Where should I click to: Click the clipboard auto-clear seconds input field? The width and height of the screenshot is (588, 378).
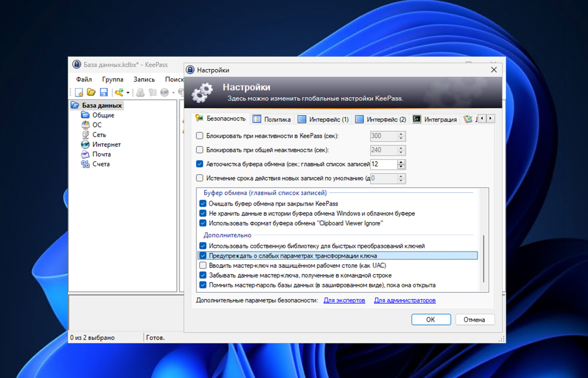383,164
